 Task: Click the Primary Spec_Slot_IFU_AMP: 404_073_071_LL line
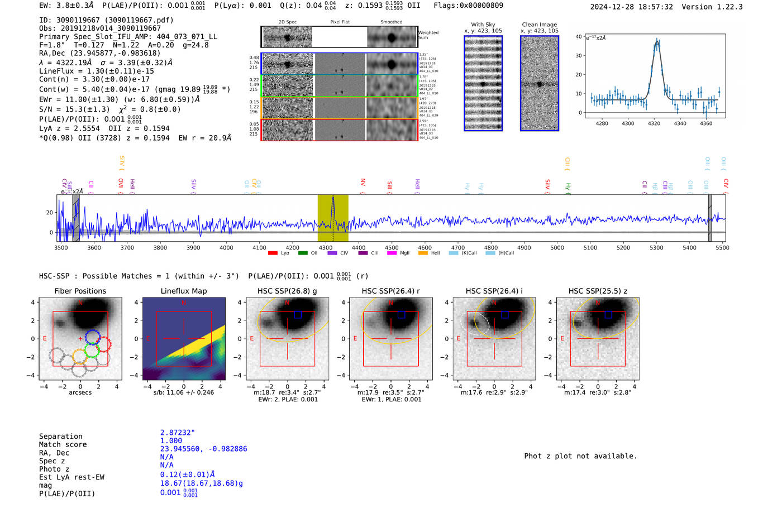point(128,36)
